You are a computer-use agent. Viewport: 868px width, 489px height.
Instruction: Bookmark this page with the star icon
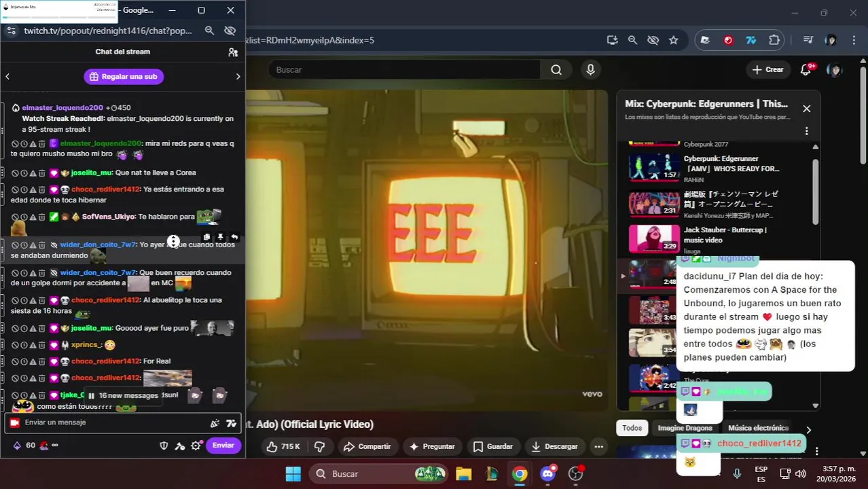tap(673, 40)
